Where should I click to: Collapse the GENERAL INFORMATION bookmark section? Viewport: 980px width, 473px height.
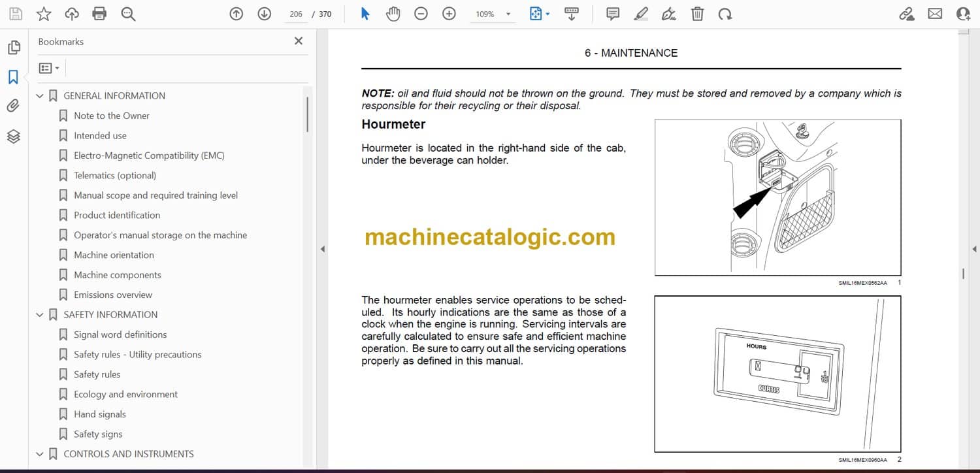(x=40, y=96)
